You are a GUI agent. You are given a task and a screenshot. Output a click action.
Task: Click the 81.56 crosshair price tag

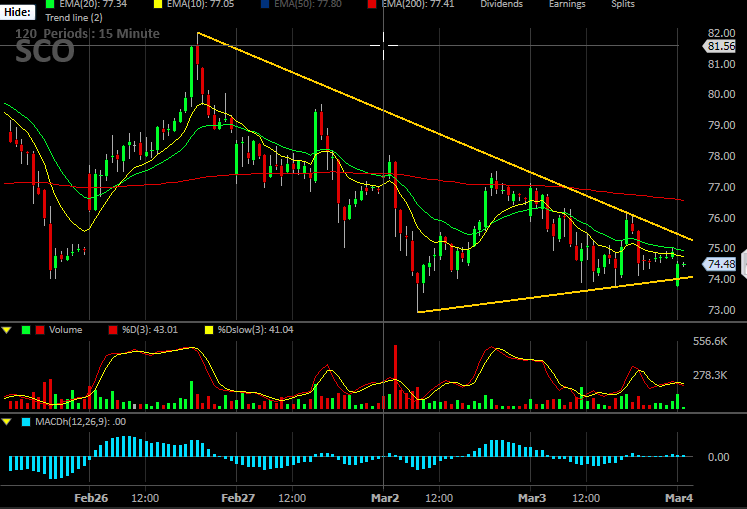click(x=719, y=46)
